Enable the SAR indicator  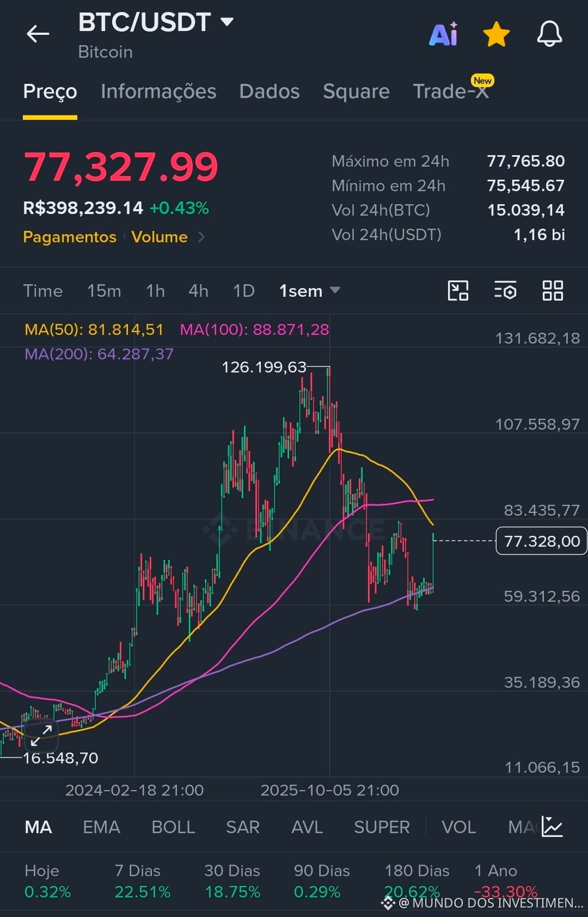(243, 827)
